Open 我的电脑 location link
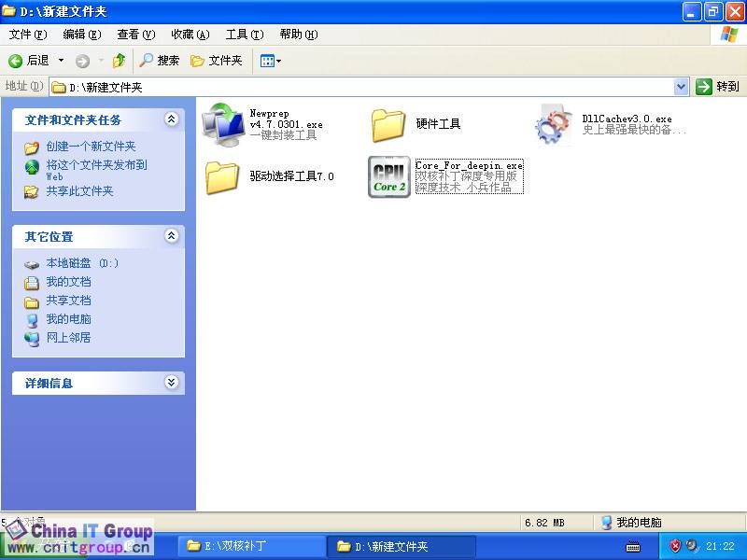This screenshot has width=747, height=560. (x=68, y=319)
